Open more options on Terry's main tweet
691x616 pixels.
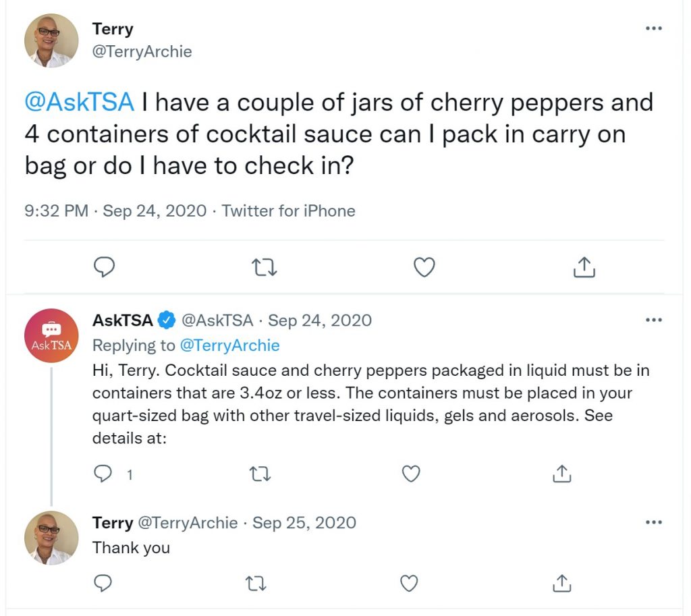click(x=653, y=28)
